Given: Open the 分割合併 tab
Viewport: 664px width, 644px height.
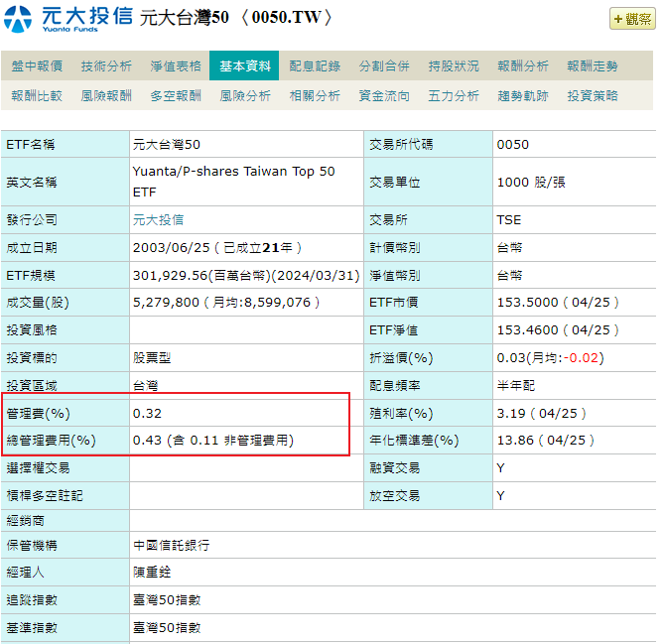Looking at the screenshot, I should 384,66.
